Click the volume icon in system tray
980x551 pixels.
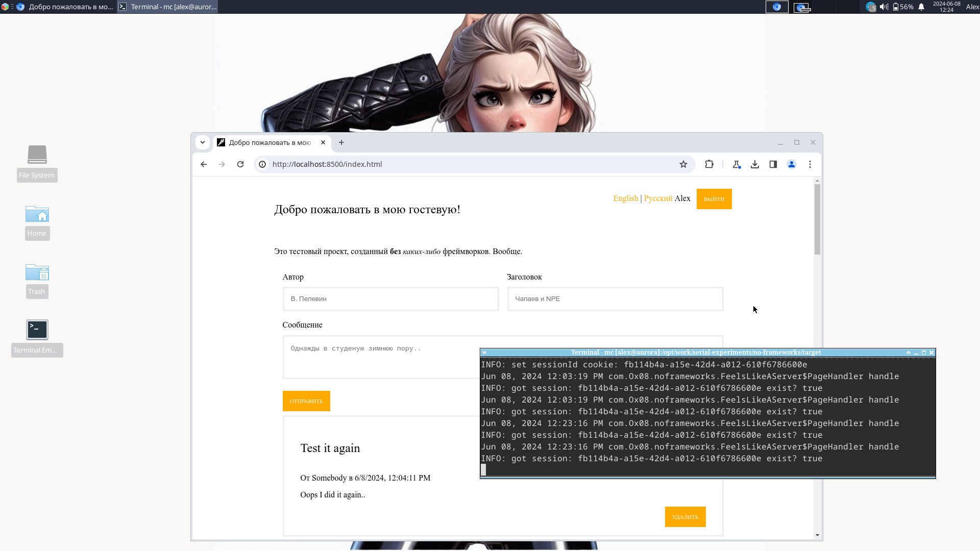coord(884,7)
